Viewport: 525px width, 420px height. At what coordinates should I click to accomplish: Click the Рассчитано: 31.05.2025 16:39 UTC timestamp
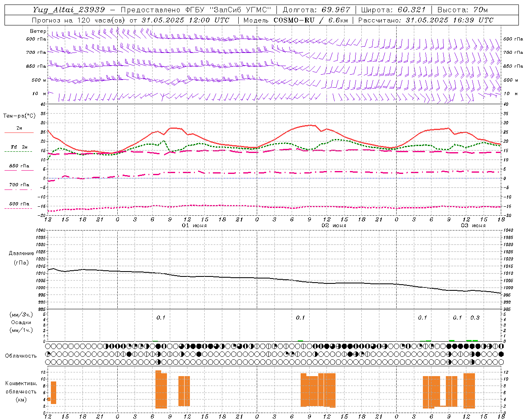(426, 20)
